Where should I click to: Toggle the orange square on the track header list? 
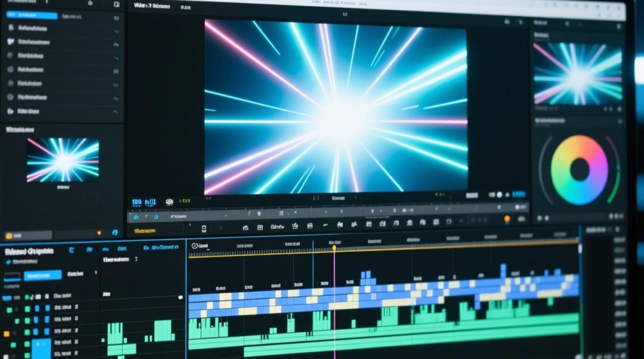click(6, 334)
